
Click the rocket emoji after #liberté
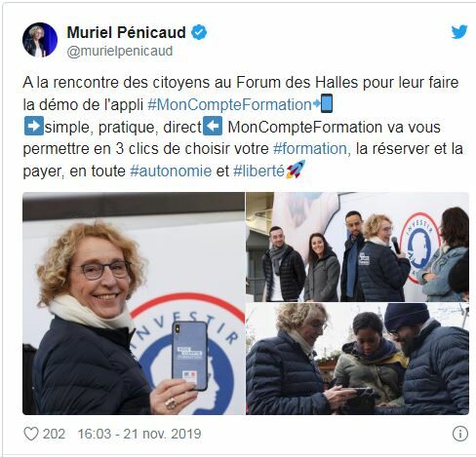(x=296, y=170)
